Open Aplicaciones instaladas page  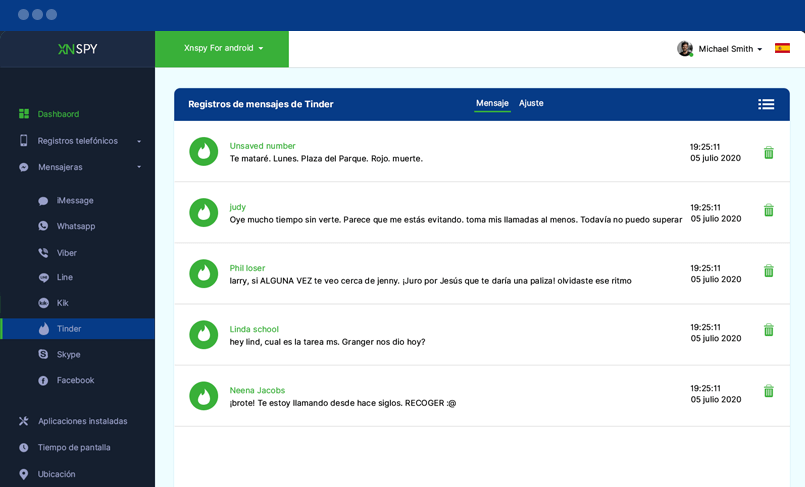click(82, 421)
